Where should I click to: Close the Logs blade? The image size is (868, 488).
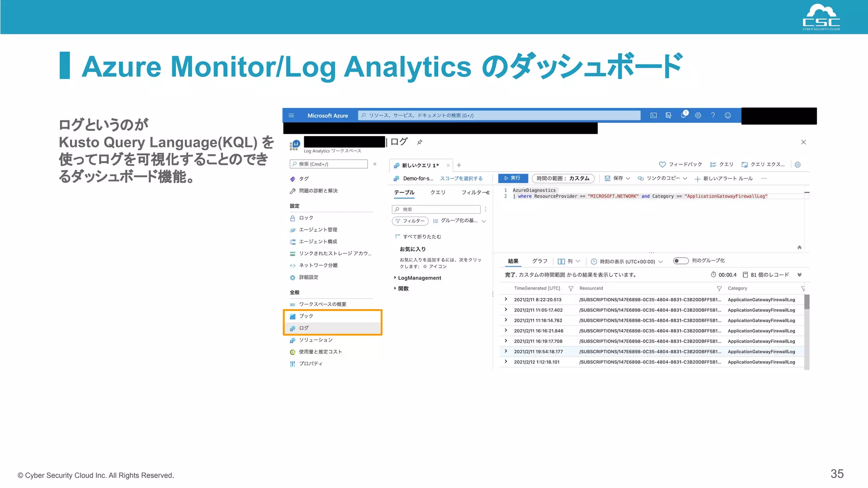pyautogui.click(x=803, y=142)
